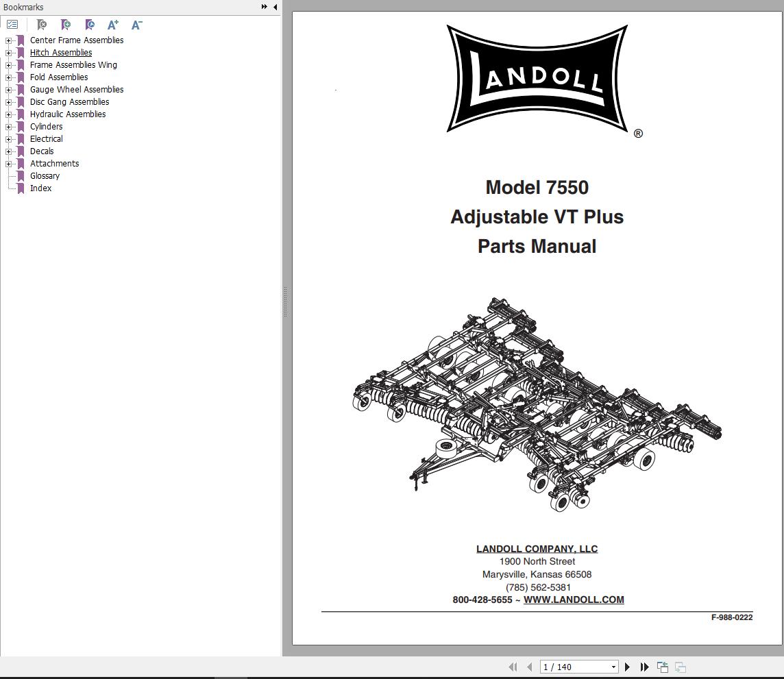Select the delete bookmark icon
The height and width of the screenshot is (679, 784).
pos(41,24)
